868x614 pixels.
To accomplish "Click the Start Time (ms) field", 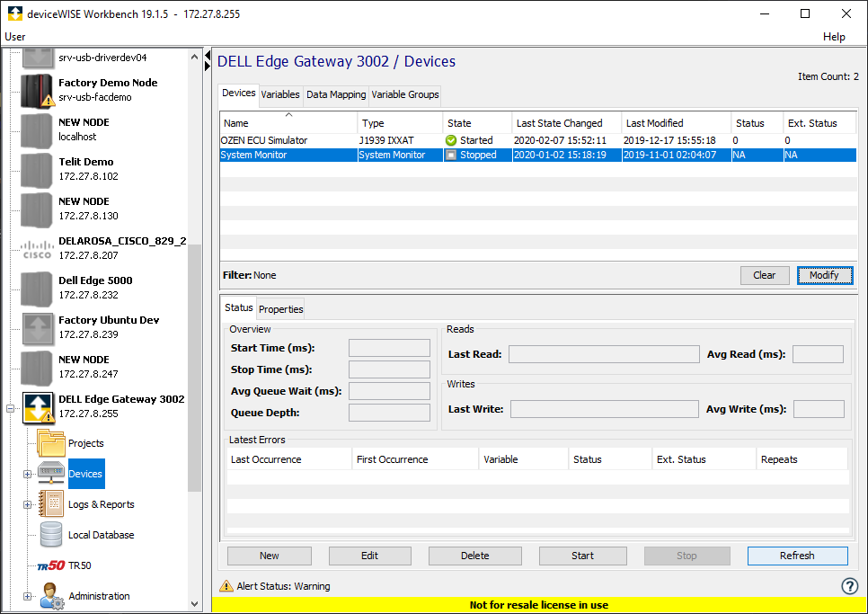I will tap(389, 348).
